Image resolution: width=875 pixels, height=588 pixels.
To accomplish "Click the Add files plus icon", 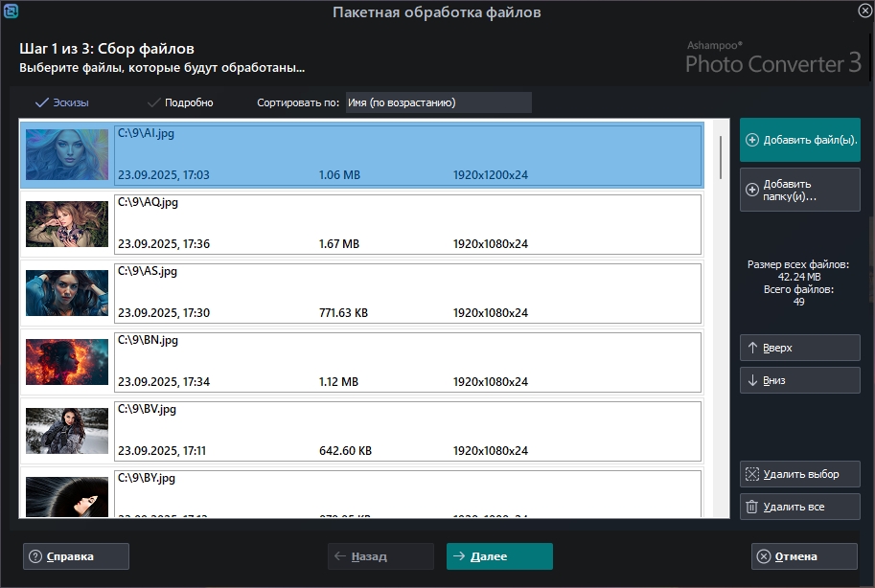I will 752,140.
